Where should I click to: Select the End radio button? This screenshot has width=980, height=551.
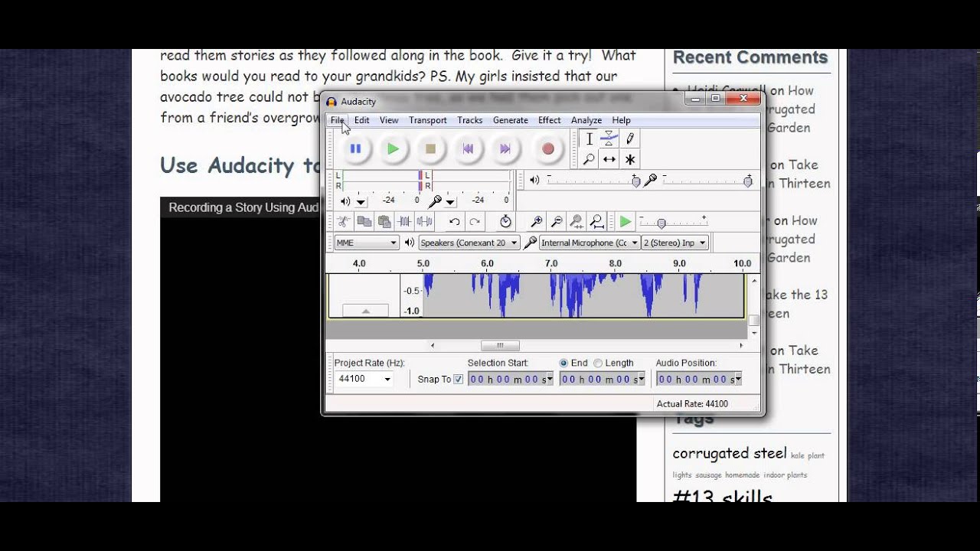pos(563,363)
